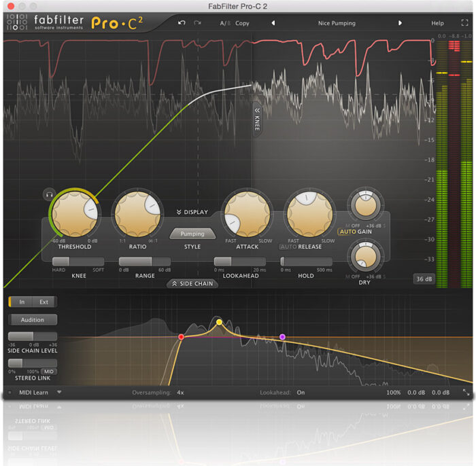Click the Copy button
The image size is (476, 466).
pyautogui.click(x=242, y=23)
